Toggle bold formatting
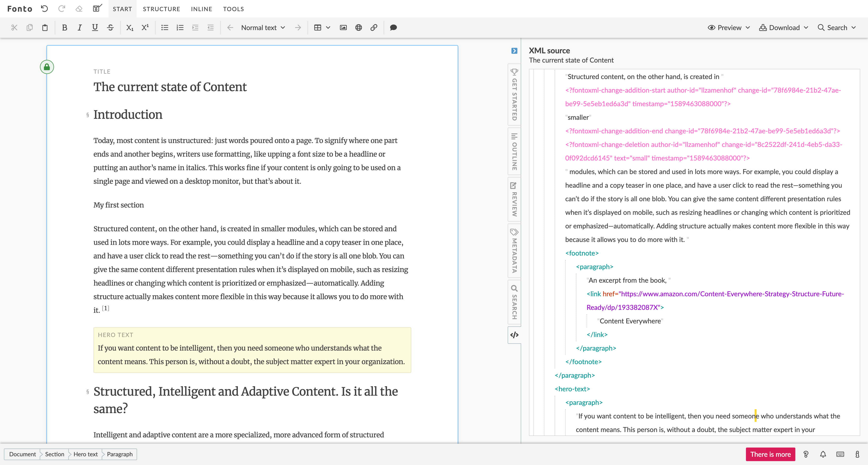868x465 pixels. [64, 28]
